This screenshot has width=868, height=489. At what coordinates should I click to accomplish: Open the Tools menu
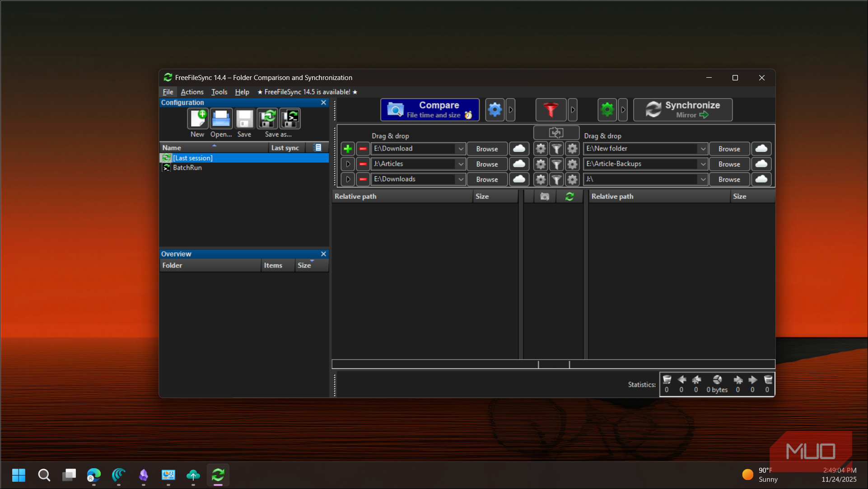(x=219, y=92)
